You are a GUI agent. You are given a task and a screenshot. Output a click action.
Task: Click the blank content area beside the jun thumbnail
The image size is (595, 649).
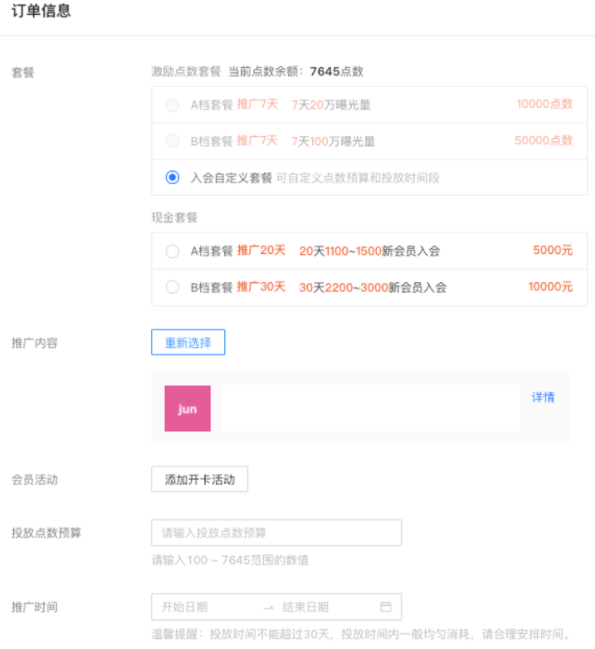(371, 409)
